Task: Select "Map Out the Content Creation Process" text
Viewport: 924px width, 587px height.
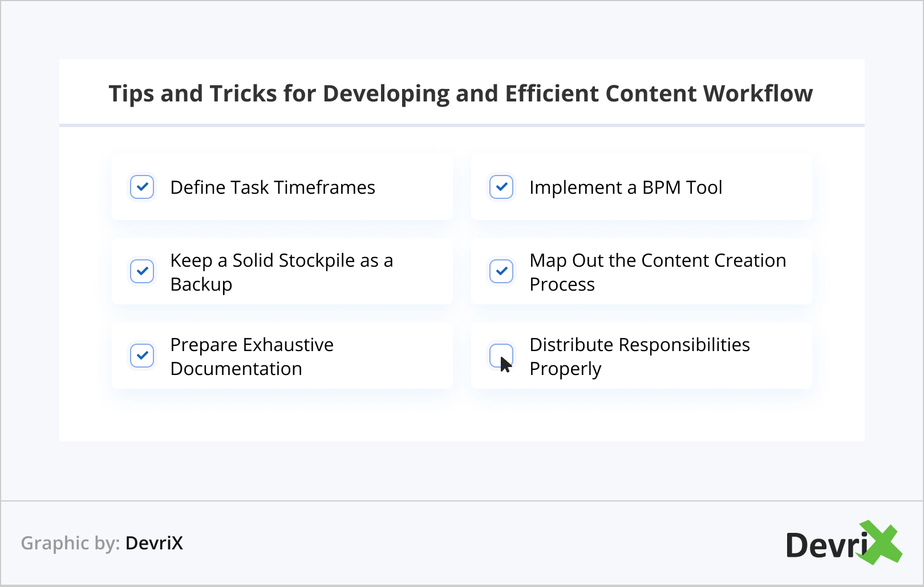Action: [657, 272]
